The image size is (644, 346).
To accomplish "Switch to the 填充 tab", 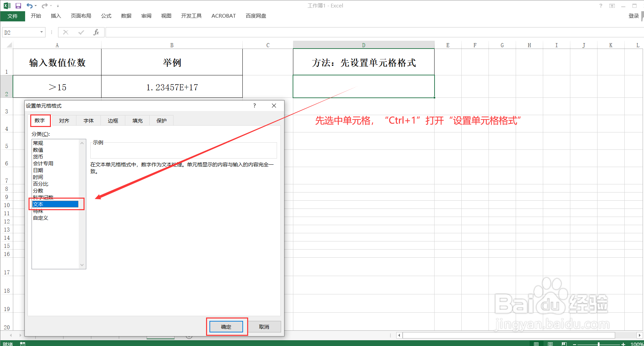I will coord(137,121).
